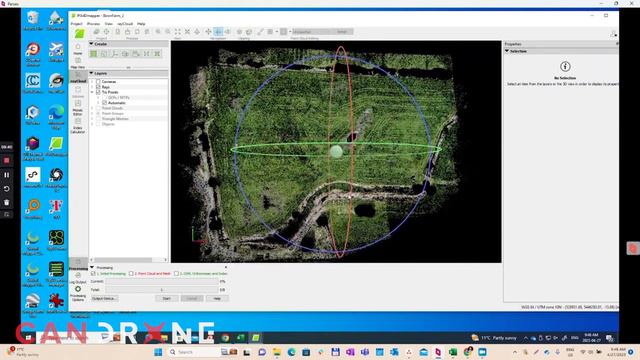Collapse the Selection section in Properties
This screenshot has width=640, height=360.
pyautogui.click(x=507, y=51)
